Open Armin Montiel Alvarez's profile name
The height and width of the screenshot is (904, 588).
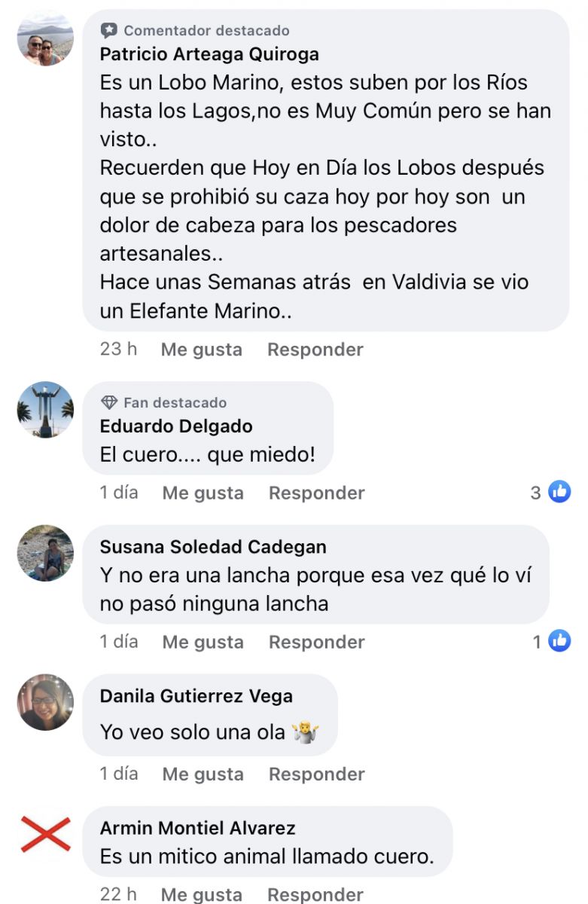(197, 828)
